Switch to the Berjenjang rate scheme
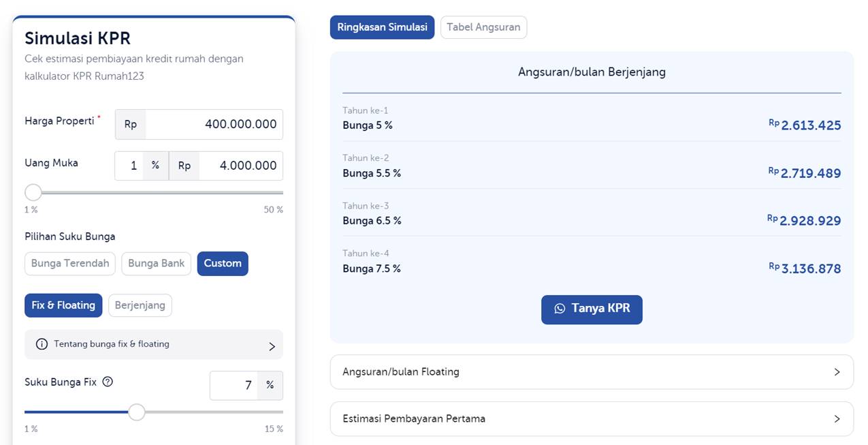Screen dimensions: 868x445 140,305
